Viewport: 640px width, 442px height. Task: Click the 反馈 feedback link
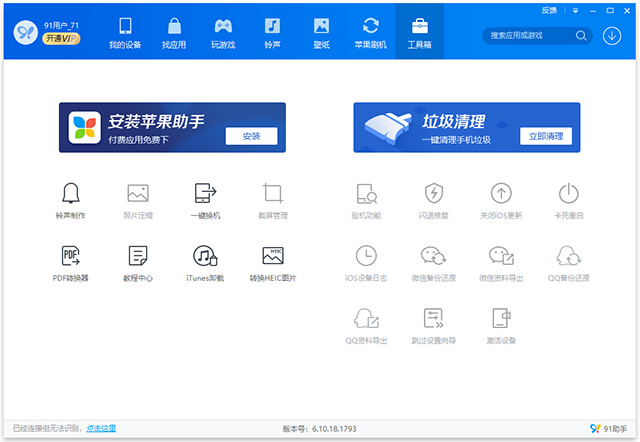pos(549,11)
